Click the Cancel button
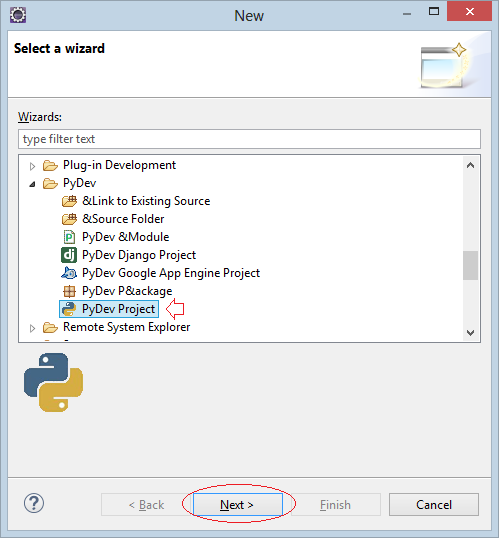This screenshot has width=499, height=538. [x=434, y=504]
